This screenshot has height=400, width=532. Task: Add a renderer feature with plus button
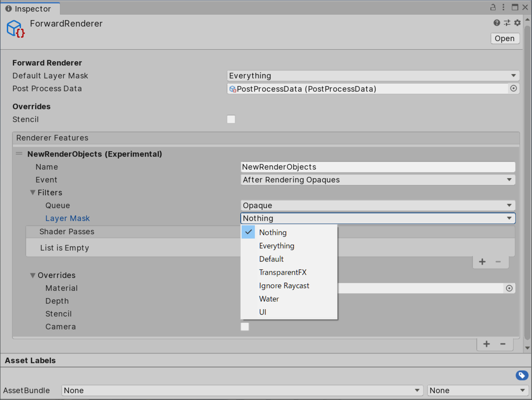(x=486, y=344)
